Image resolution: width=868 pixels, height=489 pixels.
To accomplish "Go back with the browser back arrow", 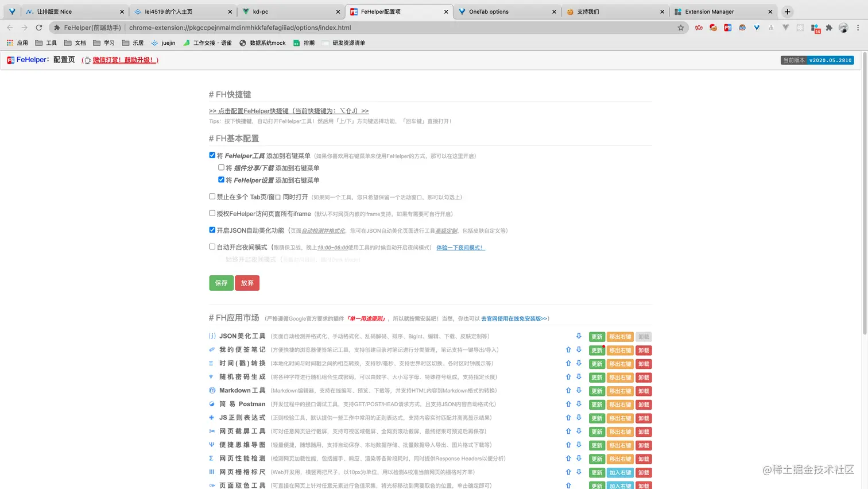I will coord(10,28).
